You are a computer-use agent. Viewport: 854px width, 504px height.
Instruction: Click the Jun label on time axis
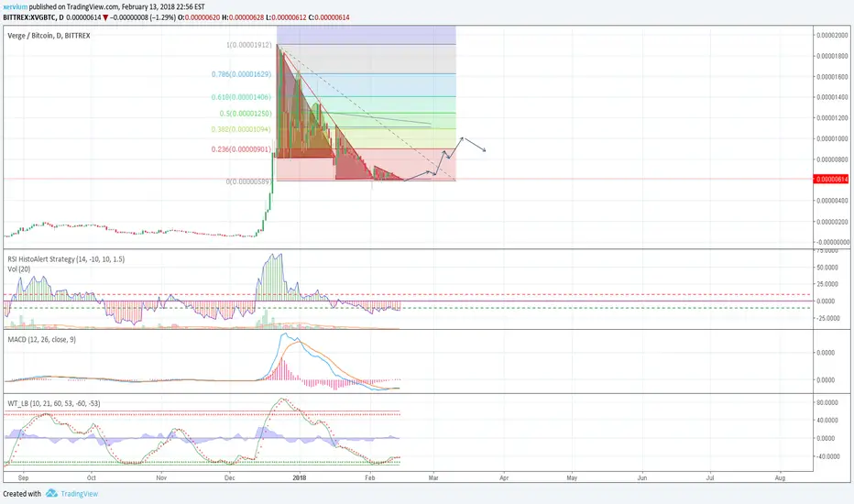coord(642,477)
